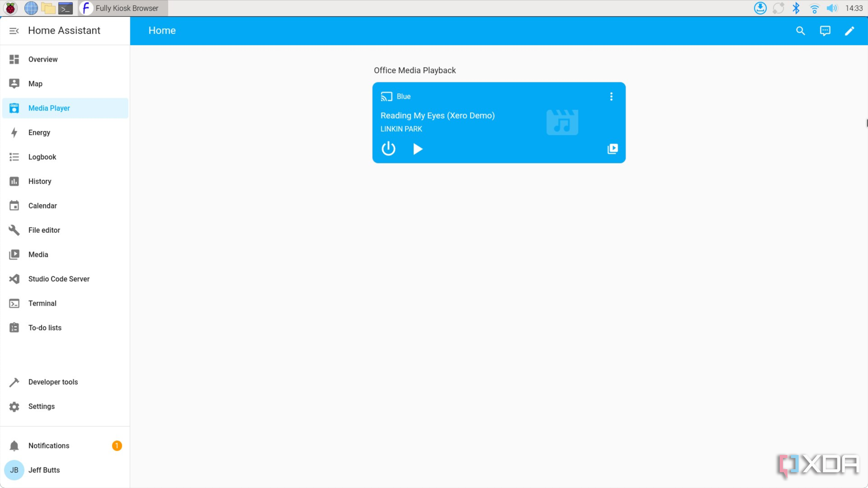
Task: Click the Energy lightning bolt icon
Action: [14, 132]
